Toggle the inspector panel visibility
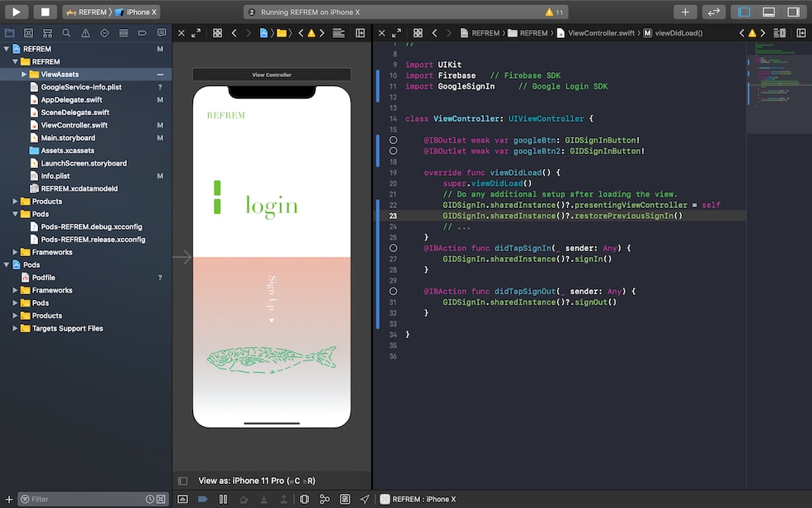Screen dimensions: 812x508 pyautogui.click(x=794, y=12)
